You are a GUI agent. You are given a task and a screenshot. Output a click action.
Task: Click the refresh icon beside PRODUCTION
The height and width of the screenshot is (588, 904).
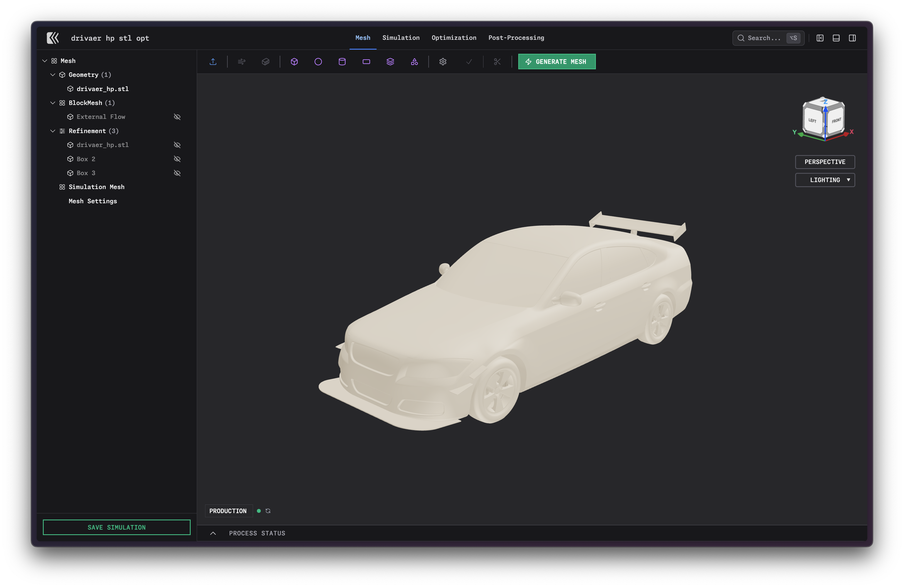pyautogui.click(x=268, y=511)
